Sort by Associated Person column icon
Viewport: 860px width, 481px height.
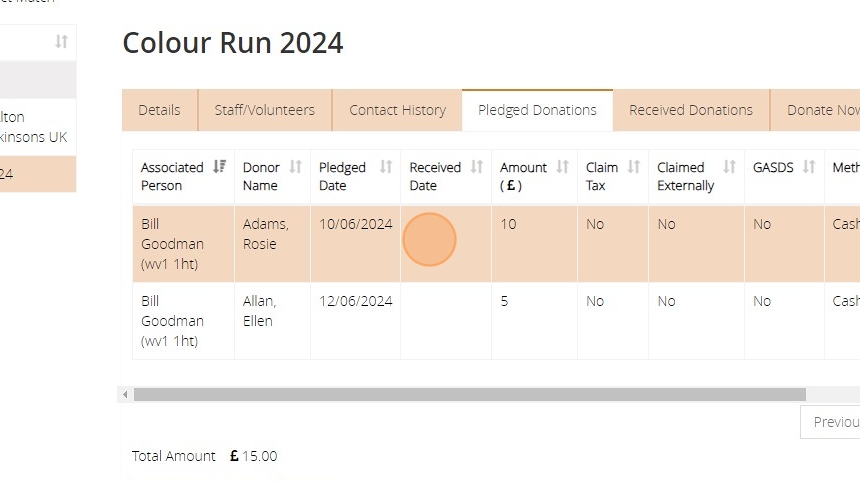(x=220, y=167)
